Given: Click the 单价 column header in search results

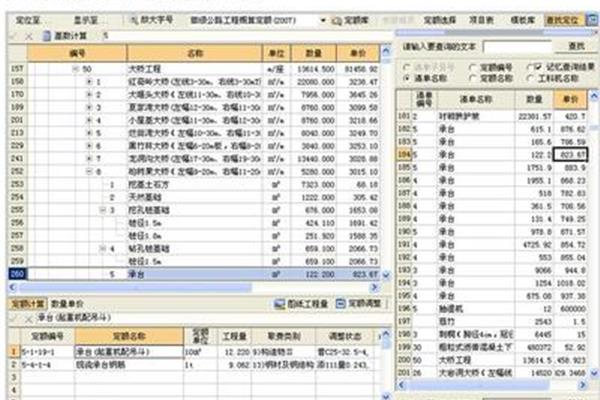Looking at the screenshot, I should (570, 100).
